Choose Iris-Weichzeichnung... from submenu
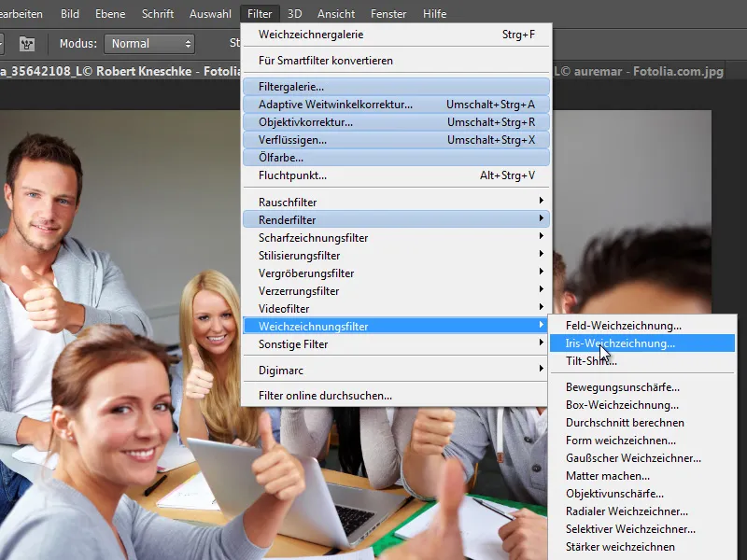Viewport: 747px width, 560px height. tap(642, 343)
